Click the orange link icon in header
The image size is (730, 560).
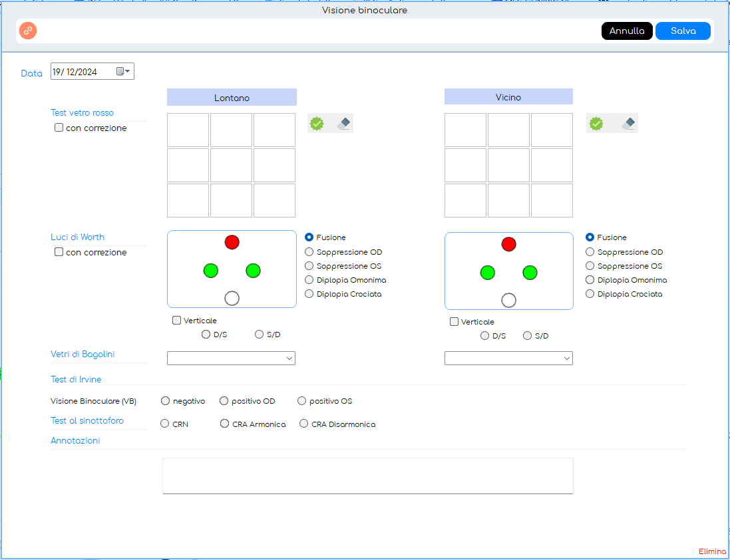[28, 31]
